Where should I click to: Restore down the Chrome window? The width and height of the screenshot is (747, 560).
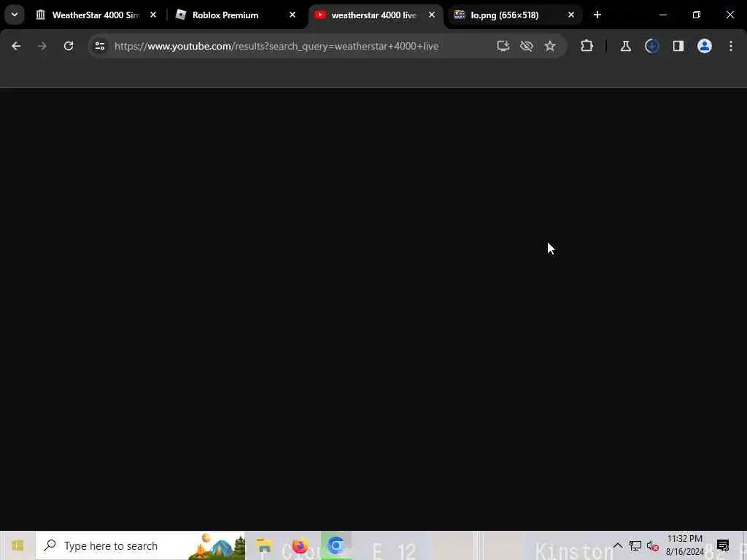[697, 15]
